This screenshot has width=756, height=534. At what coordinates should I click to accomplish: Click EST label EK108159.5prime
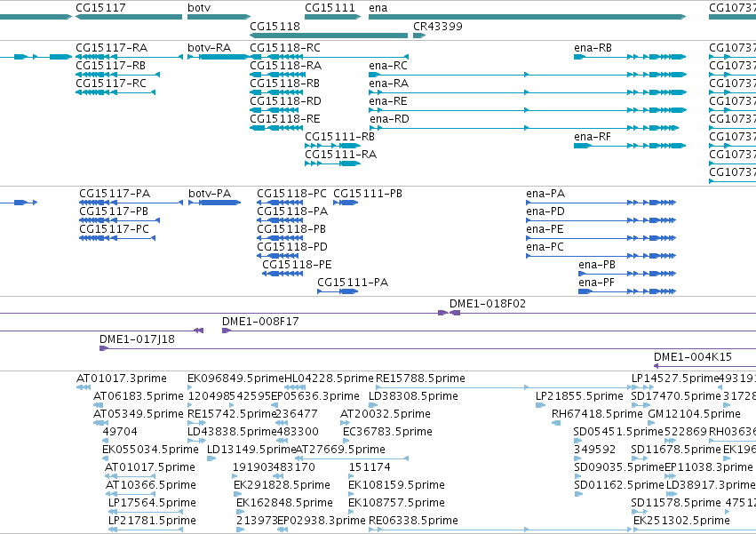click(396, 486)
